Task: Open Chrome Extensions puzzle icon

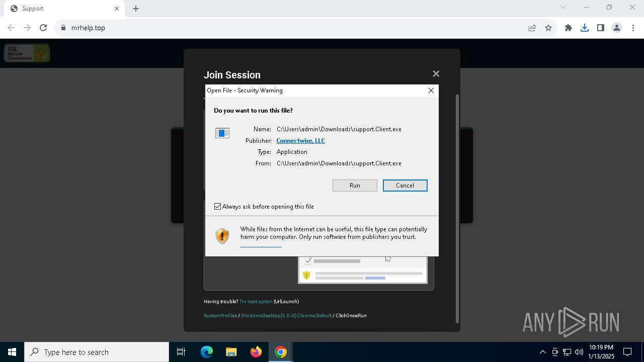Action: coord(569,28)
